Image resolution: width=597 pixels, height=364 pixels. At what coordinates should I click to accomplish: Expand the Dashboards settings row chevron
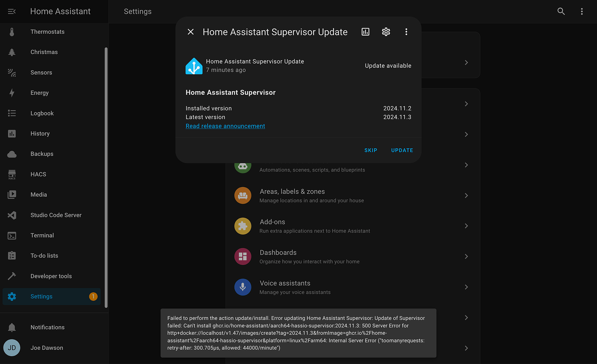coord(466,256)
